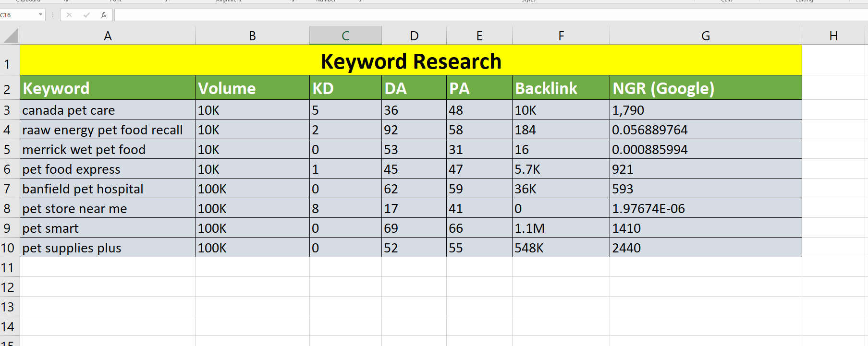Click DA value 45
Viewport: 868px width, 346px height.
pyautogui.click(x=414, y=169)
